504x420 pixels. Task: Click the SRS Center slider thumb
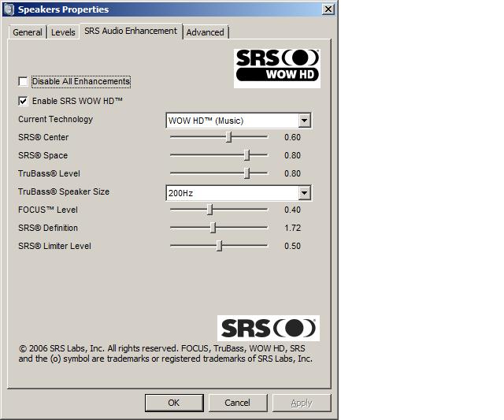(228, 136)
